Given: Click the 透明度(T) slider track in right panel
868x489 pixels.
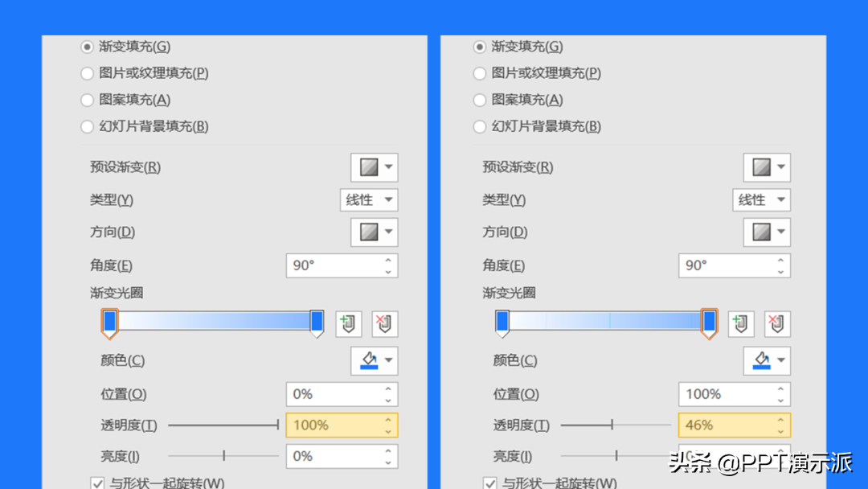Looking at the screenshot, I should 616,425.
